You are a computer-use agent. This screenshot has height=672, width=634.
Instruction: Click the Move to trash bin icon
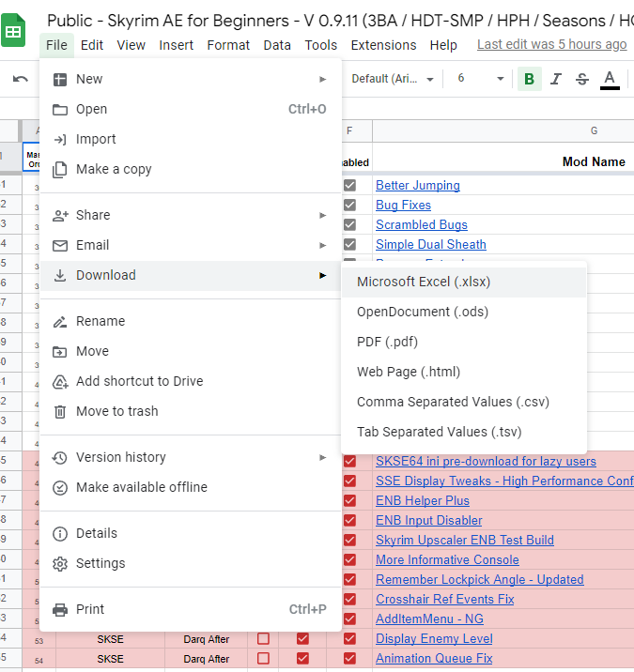pyautogui.click(x=59, y=412)
